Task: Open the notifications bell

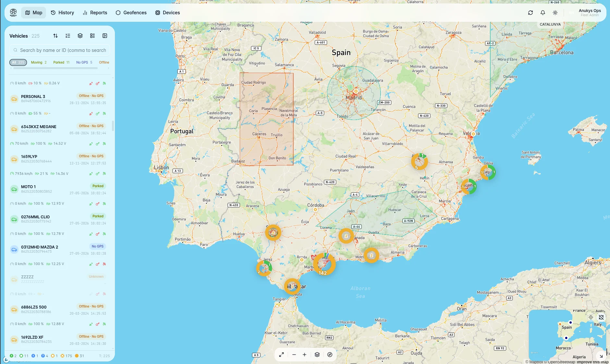Action: pos(543,13)
